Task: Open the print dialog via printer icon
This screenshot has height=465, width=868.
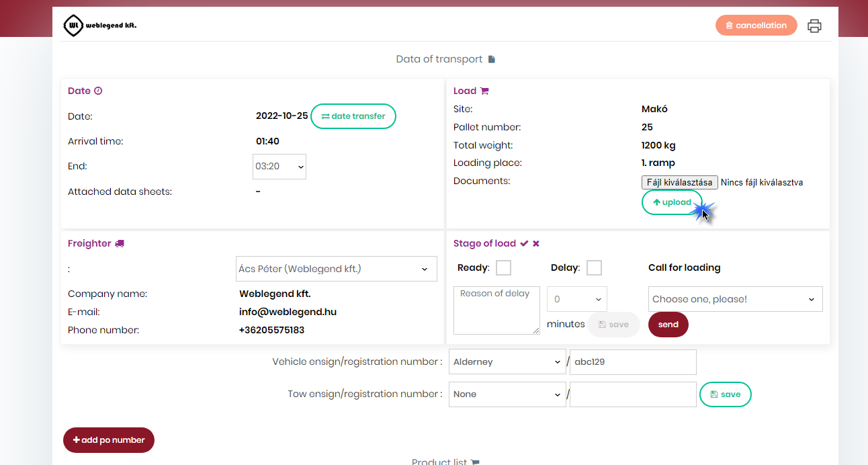Action: click(x=814, y=26)
